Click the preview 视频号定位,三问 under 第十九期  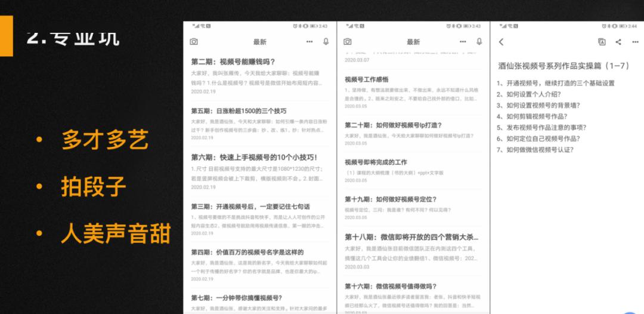click(x=398, y=210)
